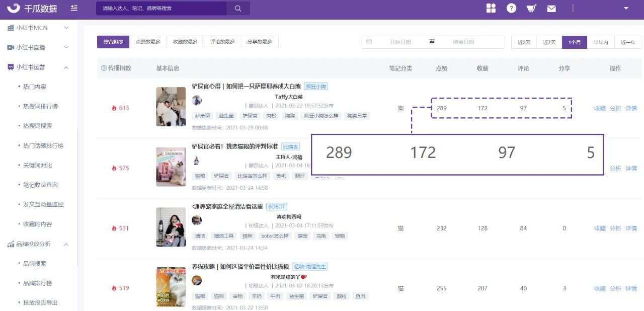This screenshot has width=644, height=311.
Task: Open the shopping cart icon
Action: (531, 9)
